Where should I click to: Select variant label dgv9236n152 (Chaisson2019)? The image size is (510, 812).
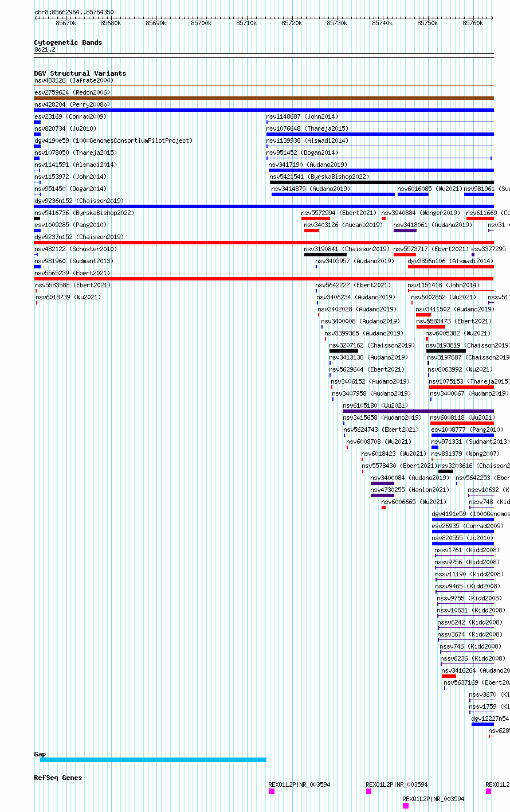pyautogui.click(x=79, y=201)
